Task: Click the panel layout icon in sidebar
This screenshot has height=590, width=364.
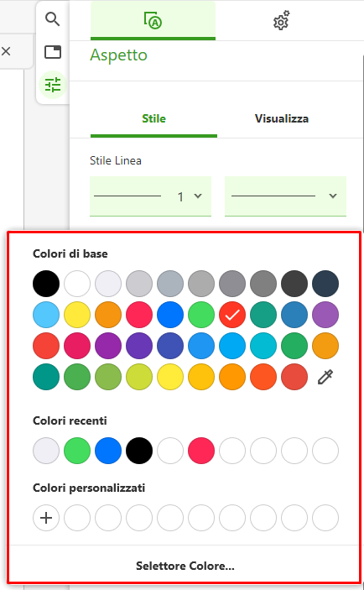Action: 53,52
